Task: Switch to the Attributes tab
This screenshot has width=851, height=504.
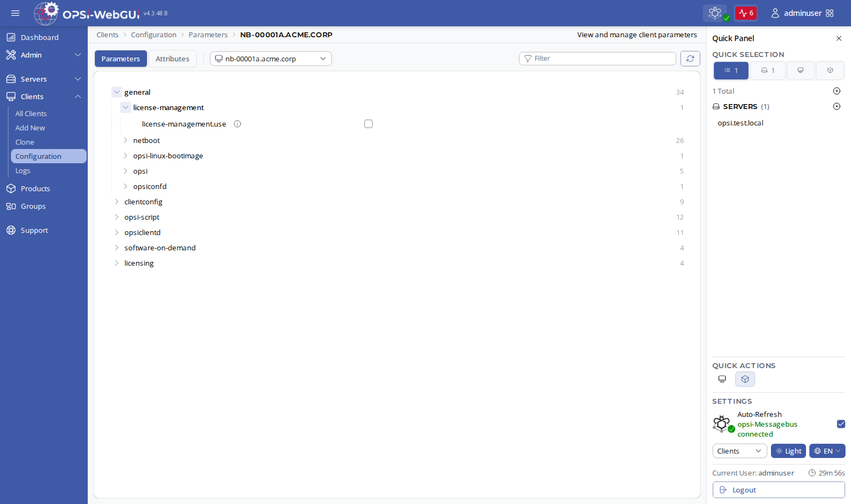Action: 172,59
